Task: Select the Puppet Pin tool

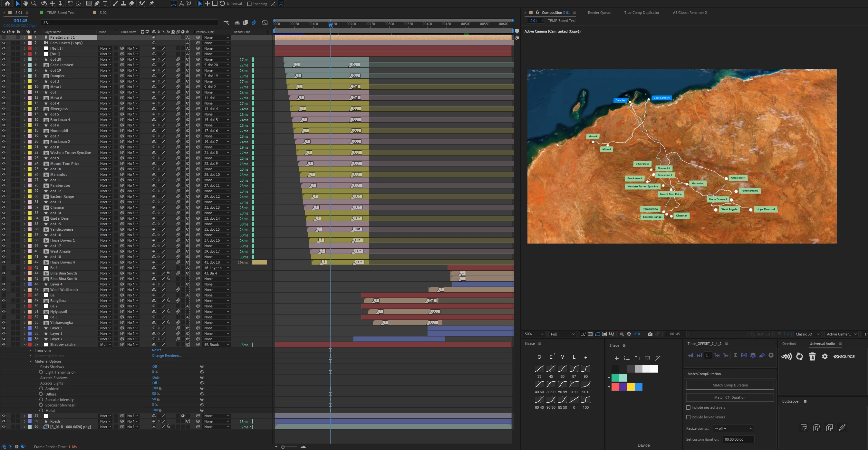Action: point(152,3)
